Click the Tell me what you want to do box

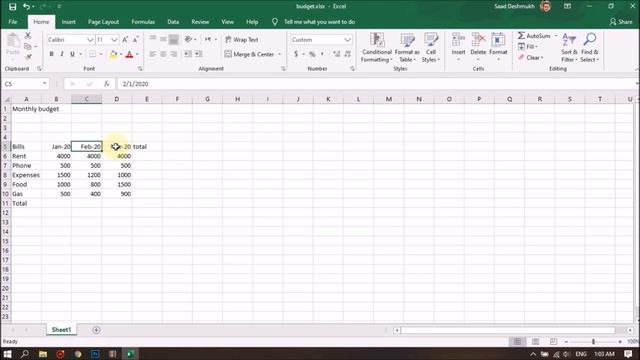319,22
